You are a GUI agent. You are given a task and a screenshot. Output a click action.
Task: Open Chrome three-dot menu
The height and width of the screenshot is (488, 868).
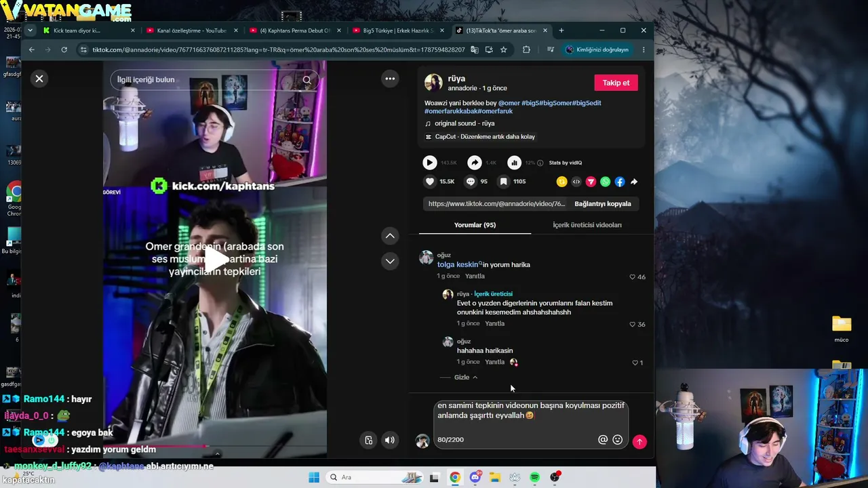[644, 49]
